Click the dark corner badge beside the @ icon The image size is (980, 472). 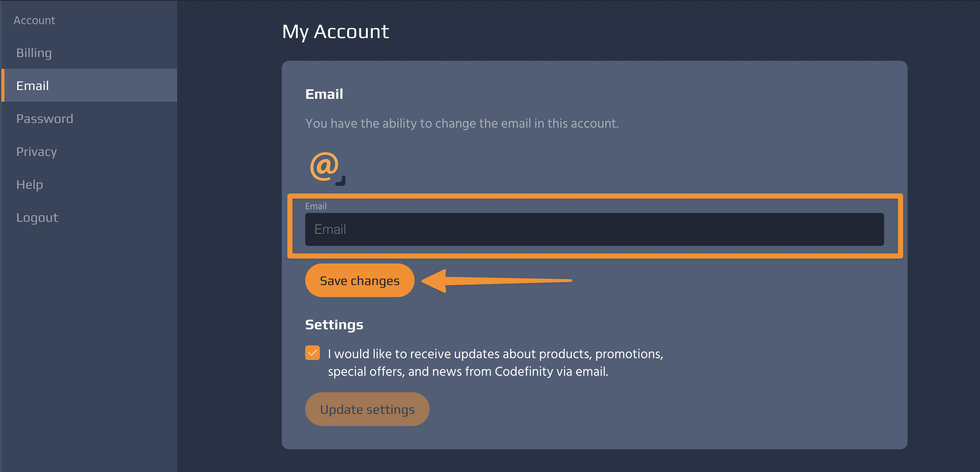(x=340, y=181)
